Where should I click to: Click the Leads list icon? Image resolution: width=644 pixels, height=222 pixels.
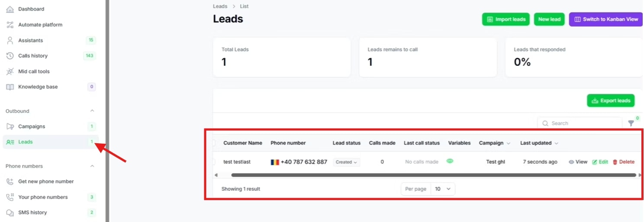click(x=10, y=142)
